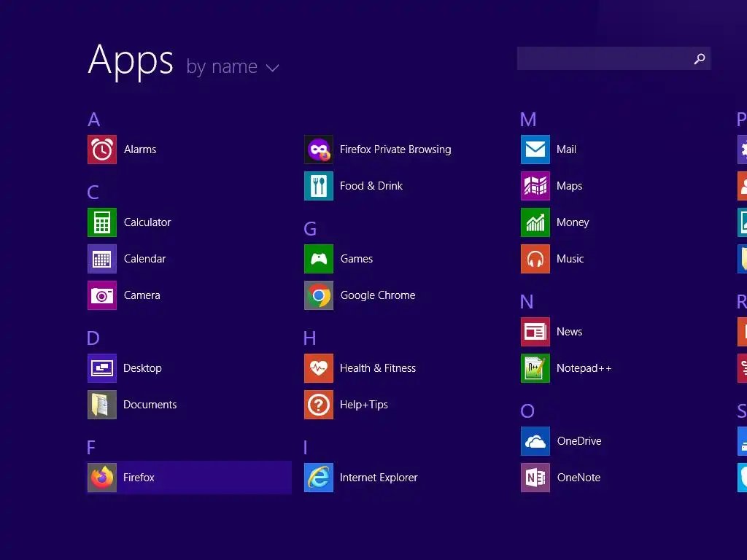Launch the Notepad++ icon
This screenshot has width=747, height=560.
[x=535, y=368]
